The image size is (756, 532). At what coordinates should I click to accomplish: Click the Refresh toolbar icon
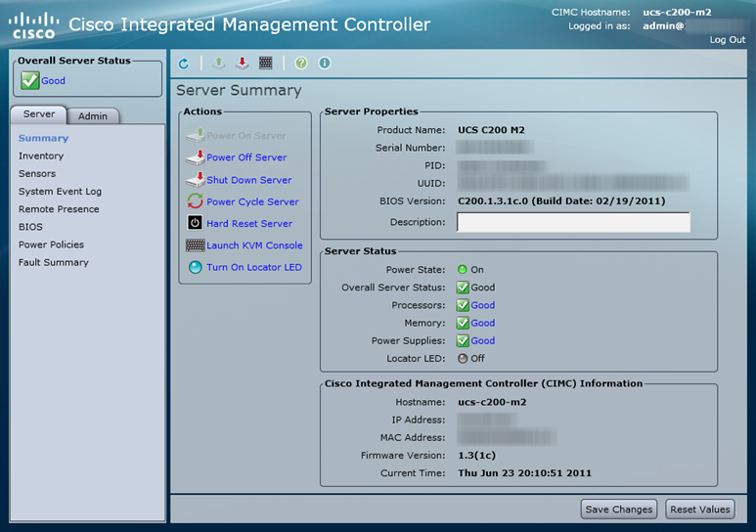tap(184, 64)
